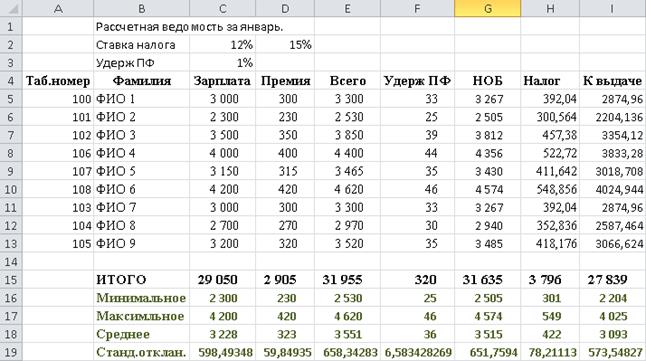Click the 'Удерж ПФ' label in row 3
The height and width of the screenshot is (361, 646).
[141, 63]
